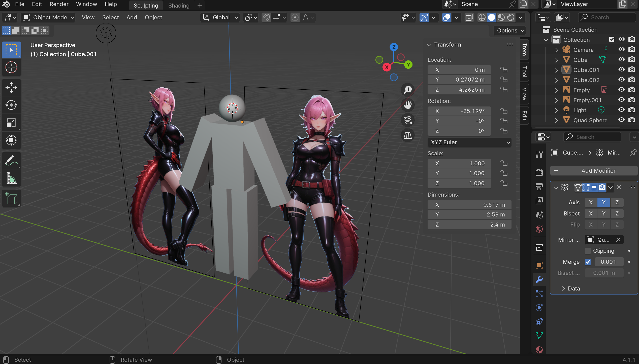Switch perspective/orthographic grid icon

(407, 135)
